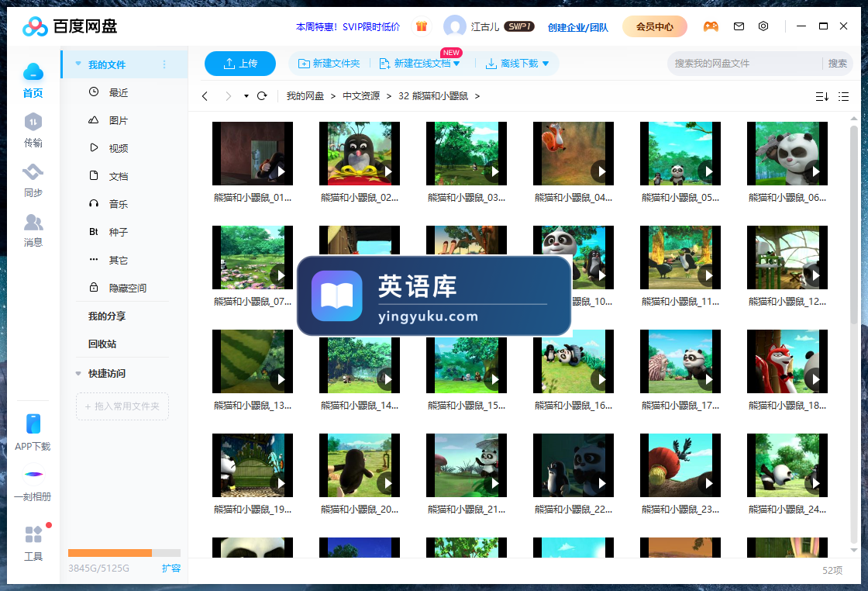Click the 上传 upload button
The height and width of the screenshot is (591, 868).
tap(240, 64)
